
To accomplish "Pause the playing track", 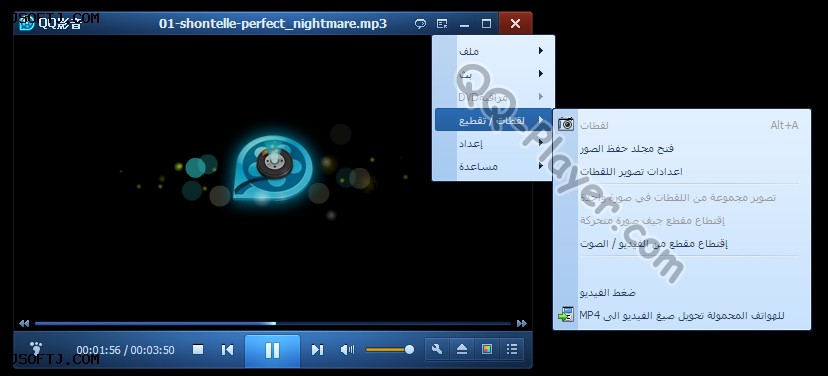I will point(272,351).
